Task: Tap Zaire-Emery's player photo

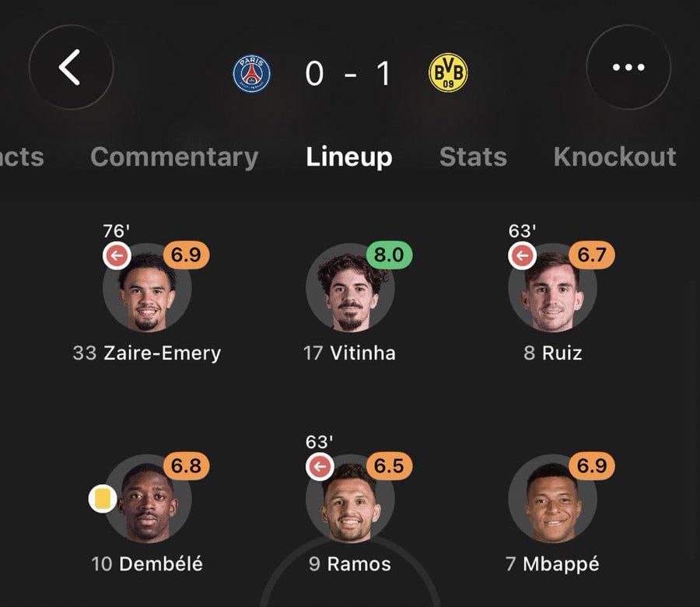Action: click(148, 296)
